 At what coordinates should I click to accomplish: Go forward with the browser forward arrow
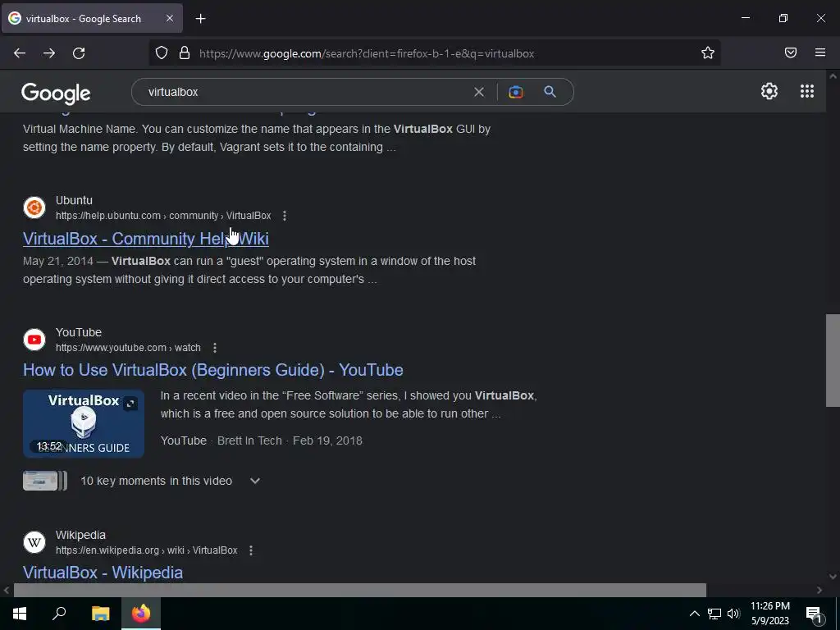[x=49, y=53]
